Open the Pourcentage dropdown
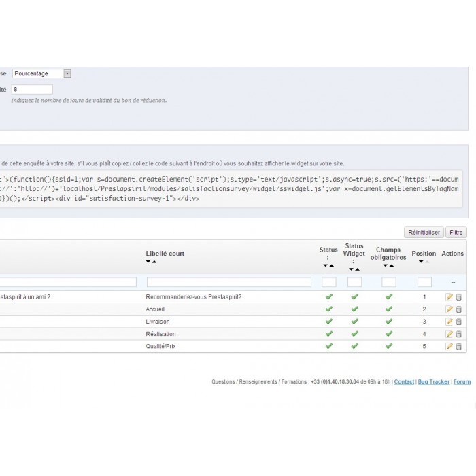The width and height of the screenshot is (476, 476). [x=41, y=73]
